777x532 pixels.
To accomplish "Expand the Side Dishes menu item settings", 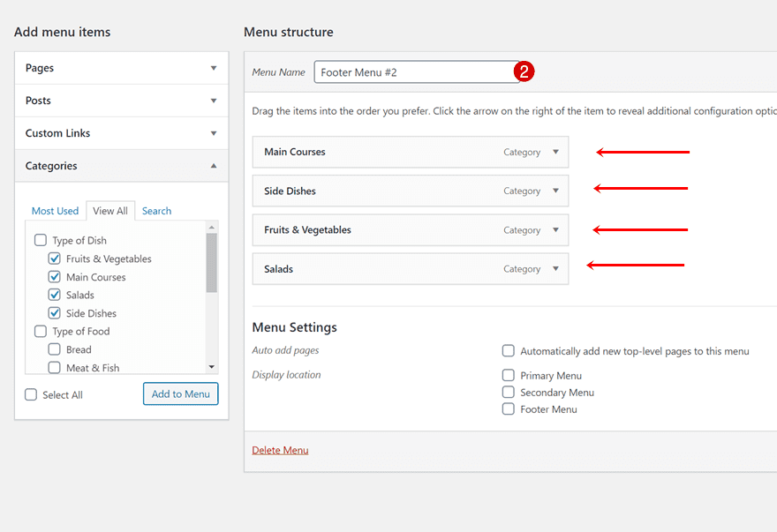I will click(556, 191).
